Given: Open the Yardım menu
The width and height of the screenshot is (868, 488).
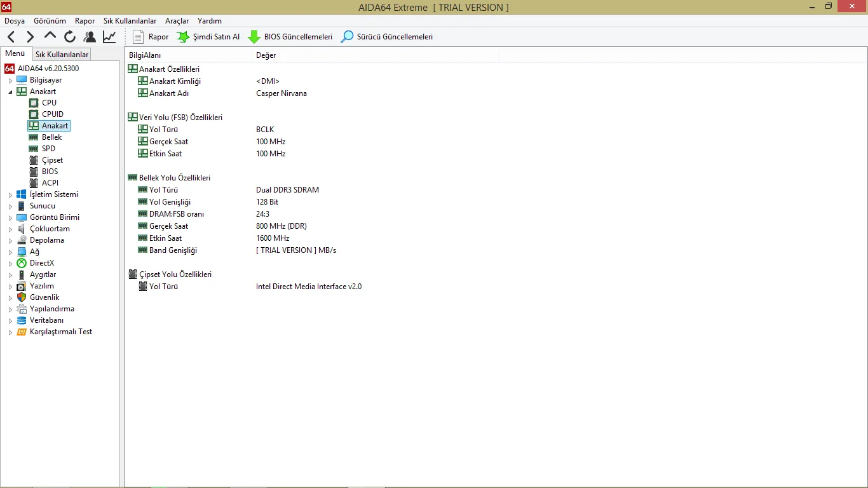Looking at the screenshot, I should 210,21.
